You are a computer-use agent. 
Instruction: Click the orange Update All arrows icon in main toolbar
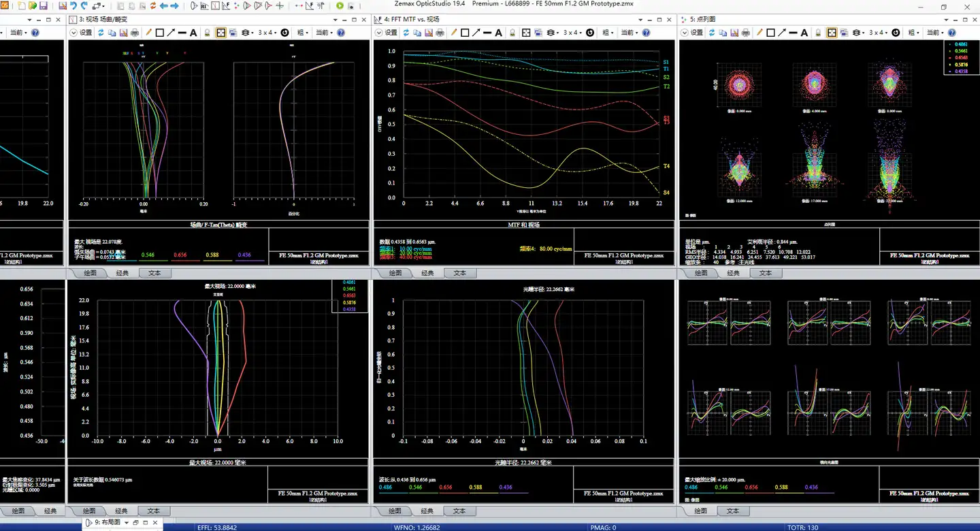(x=152, y=5)
